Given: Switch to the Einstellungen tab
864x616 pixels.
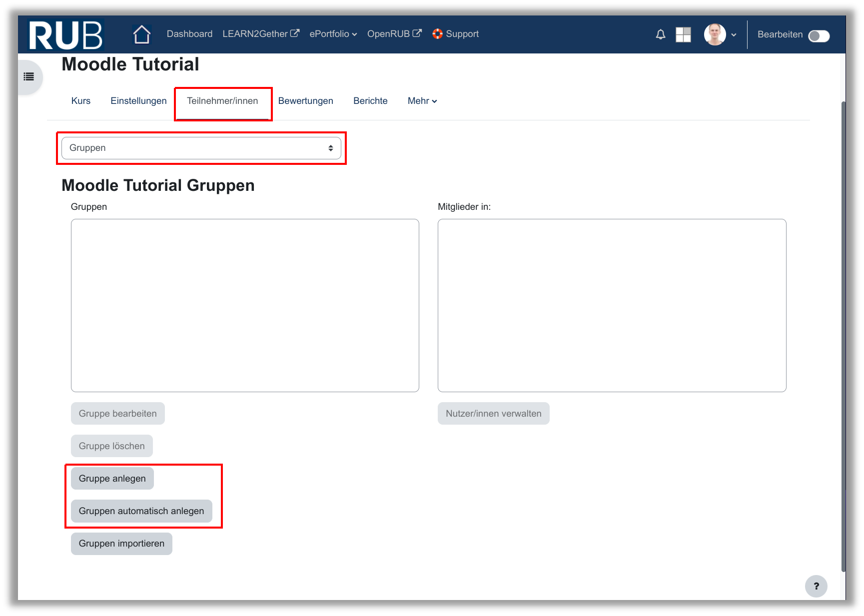Looking at the screenshot, I should 138,101.
